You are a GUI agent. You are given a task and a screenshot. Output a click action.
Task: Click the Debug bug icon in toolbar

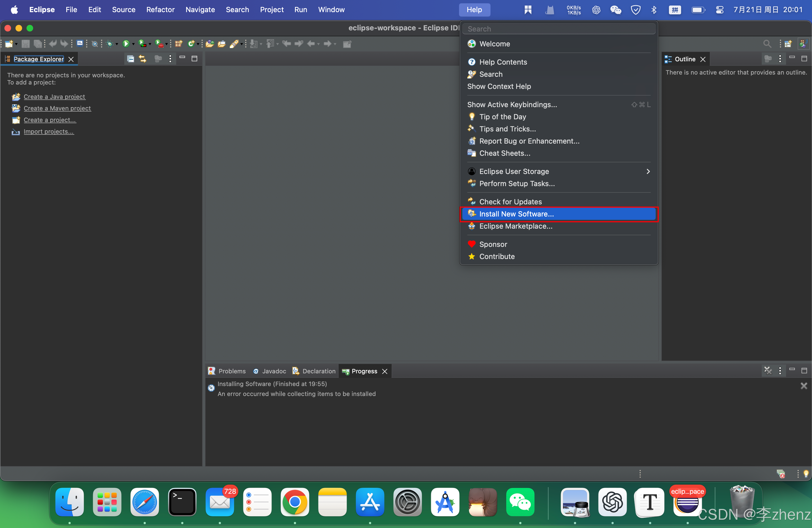[110, 44]
